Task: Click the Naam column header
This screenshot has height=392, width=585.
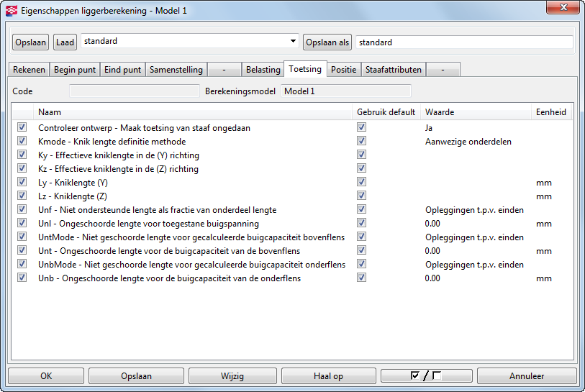Action: 193,112
